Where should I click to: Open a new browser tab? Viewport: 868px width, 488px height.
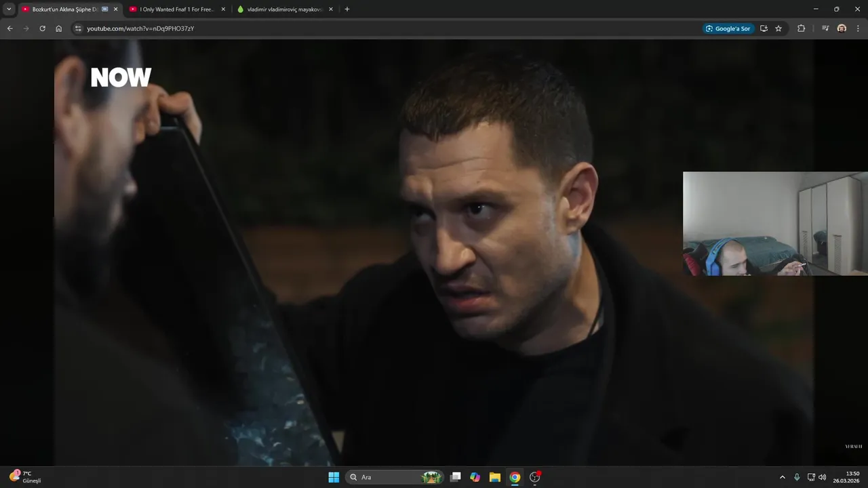[x=347, y=9]
